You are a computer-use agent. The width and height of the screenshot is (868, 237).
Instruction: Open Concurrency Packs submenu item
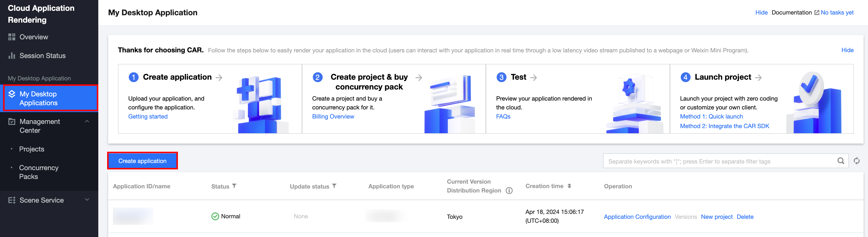[x=39, y=172]
